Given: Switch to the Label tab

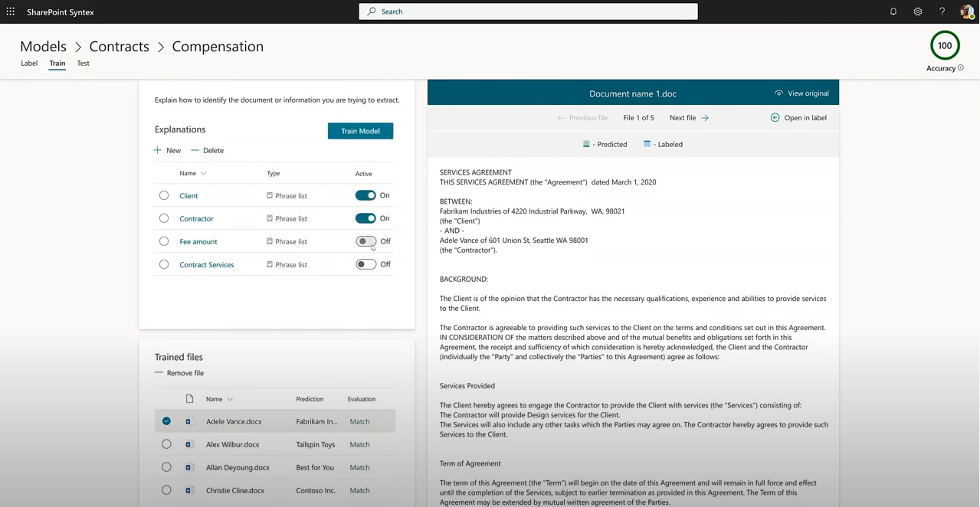Looking at the screenshot, I should pyautogui.click(x=29, y=64).
